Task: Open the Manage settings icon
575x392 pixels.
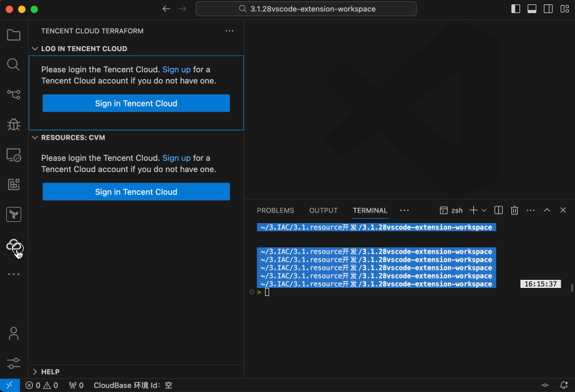Action: pyautogui.click(x=14, y=363)
